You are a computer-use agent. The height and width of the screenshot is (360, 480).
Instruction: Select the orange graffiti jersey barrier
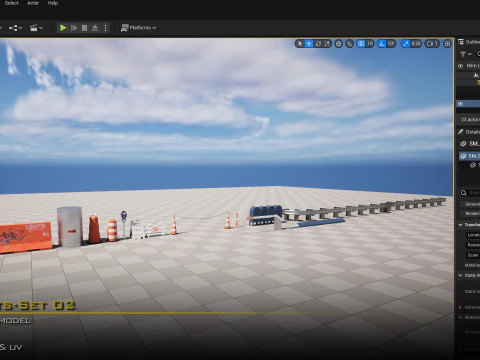[26, 237]
